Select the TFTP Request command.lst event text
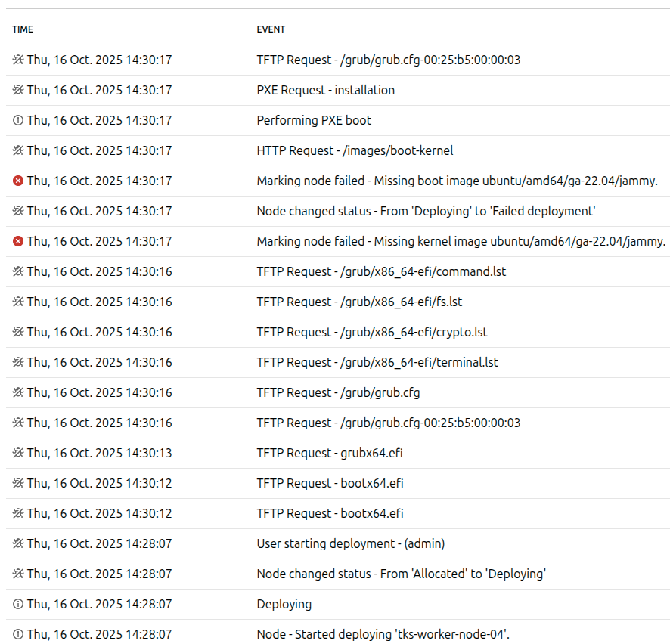 tap(381, 271)
